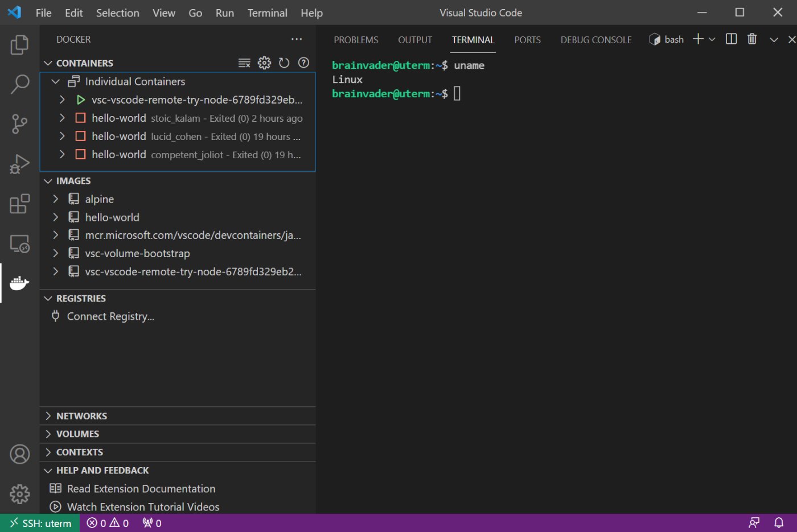Expand the vsc-volume-bootstrap image
This screenshot has width=797, height=532.
[x=55, y=253]
